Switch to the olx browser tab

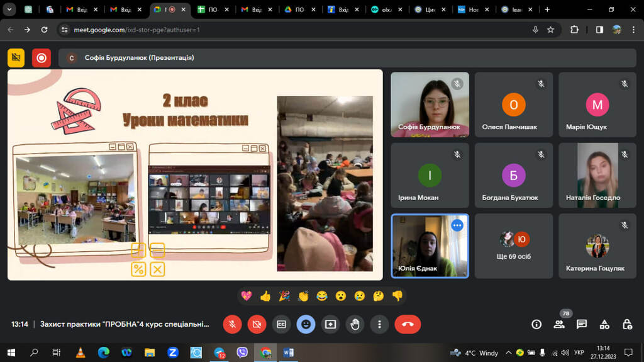(386, 9)
